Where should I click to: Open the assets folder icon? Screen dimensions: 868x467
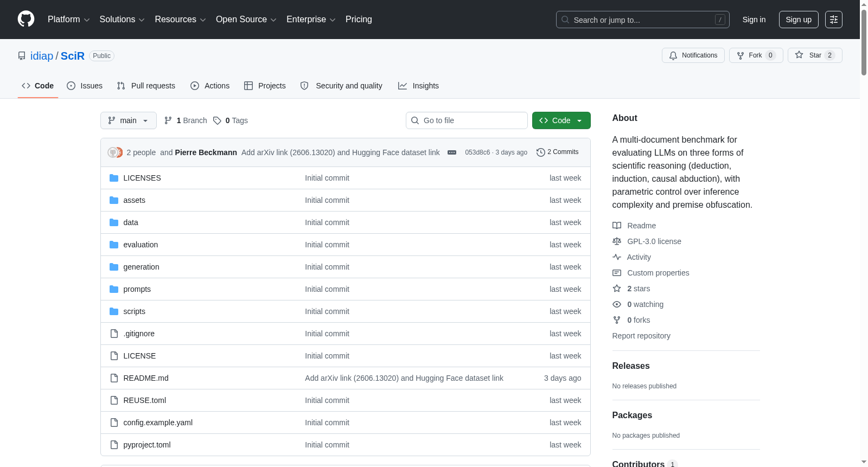[x=114, y=200]
